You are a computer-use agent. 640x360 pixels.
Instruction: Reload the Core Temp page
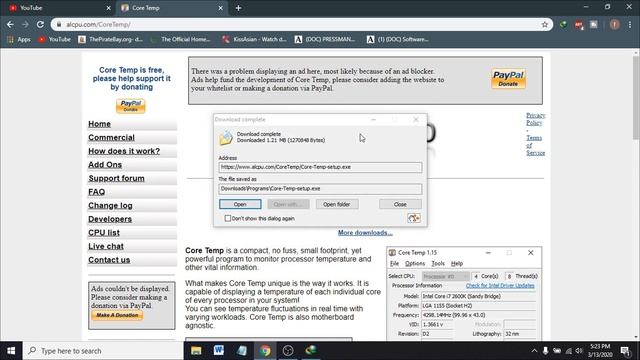40,24
